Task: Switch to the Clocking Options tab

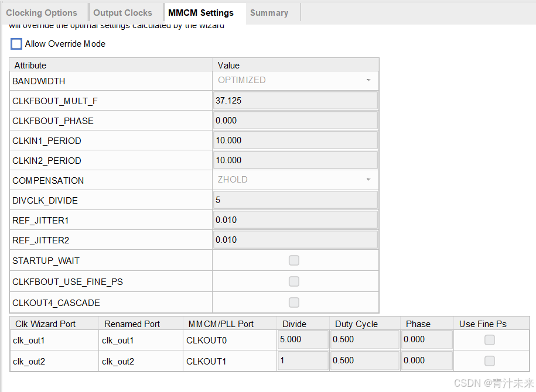Action: tap(42, 12)
